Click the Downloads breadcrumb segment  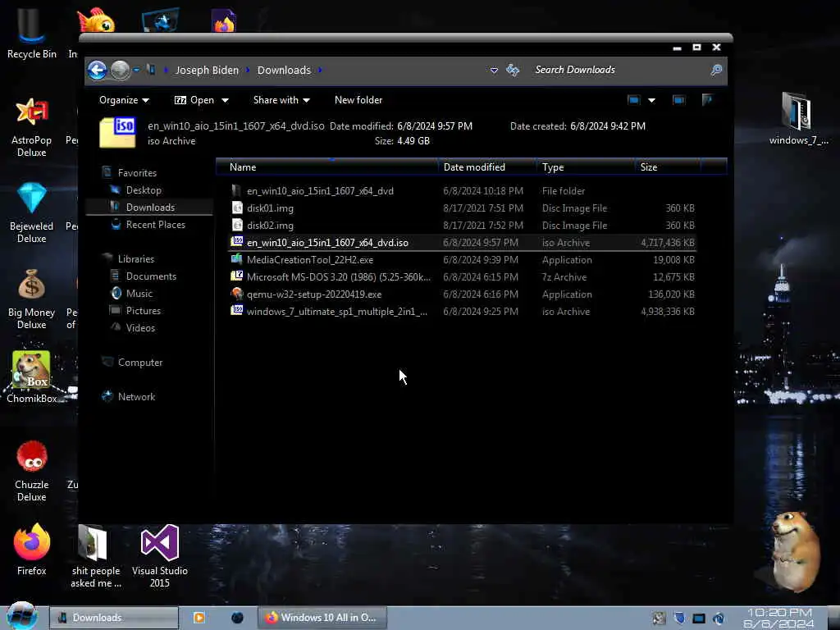(x=284, y=71)
